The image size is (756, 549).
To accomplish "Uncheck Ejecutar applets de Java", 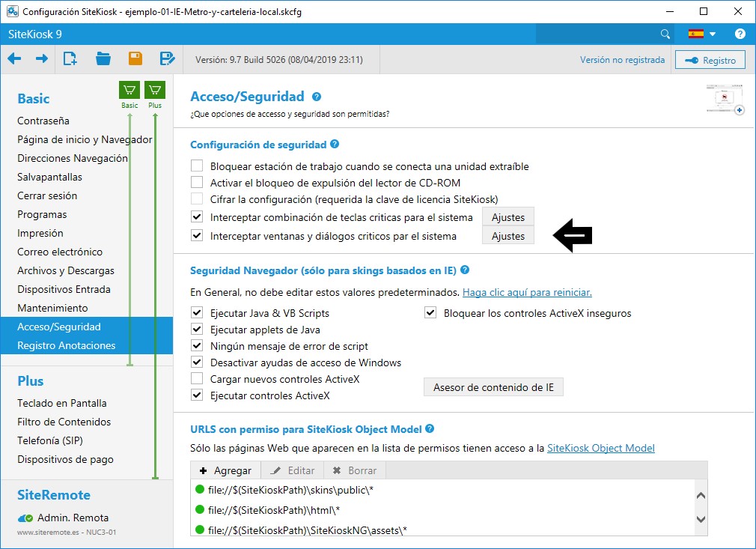I will [197, 330].
